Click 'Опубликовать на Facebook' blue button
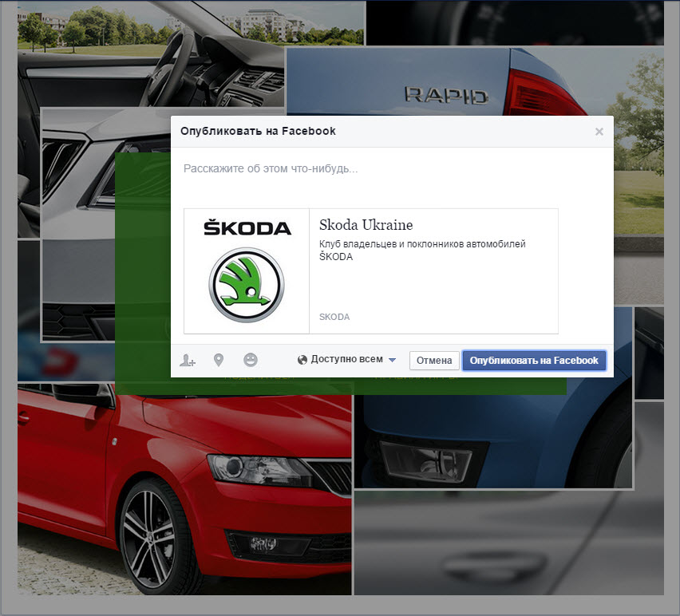The image size is (680, 616). pos(534,361)
